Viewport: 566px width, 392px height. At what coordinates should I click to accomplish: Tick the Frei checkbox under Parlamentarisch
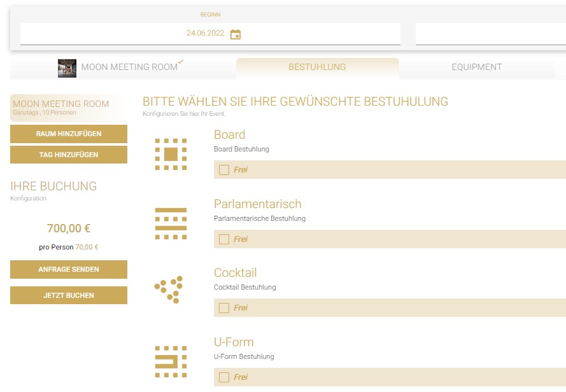click(x=224, y=239)
